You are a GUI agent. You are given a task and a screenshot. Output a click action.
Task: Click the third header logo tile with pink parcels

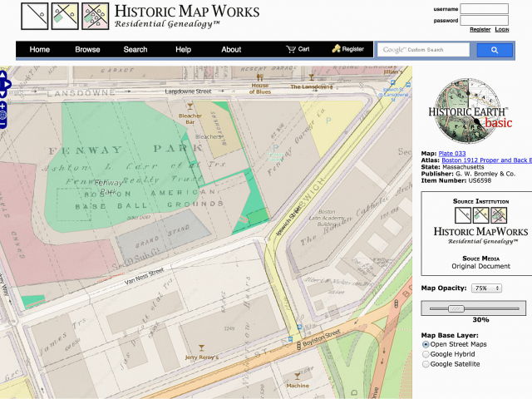(x=96, y=16)
